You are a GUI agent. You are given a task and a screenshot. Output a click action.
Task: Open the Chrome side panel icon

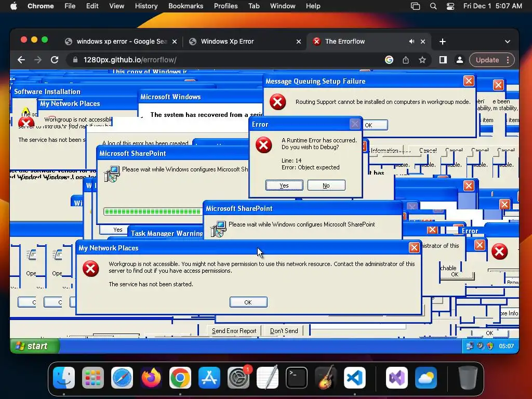(x=443, y=60)
